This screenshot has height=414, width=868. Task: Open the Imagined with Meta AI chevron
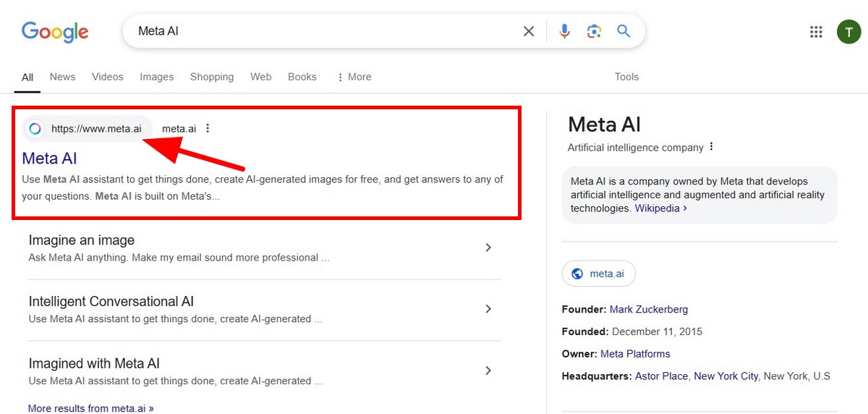[x=488, y=371]
